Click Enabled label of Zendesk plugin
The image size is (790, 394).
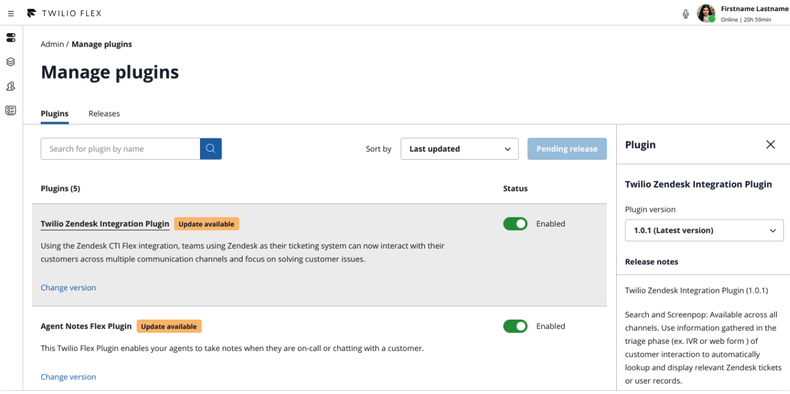tap(551, 224)
